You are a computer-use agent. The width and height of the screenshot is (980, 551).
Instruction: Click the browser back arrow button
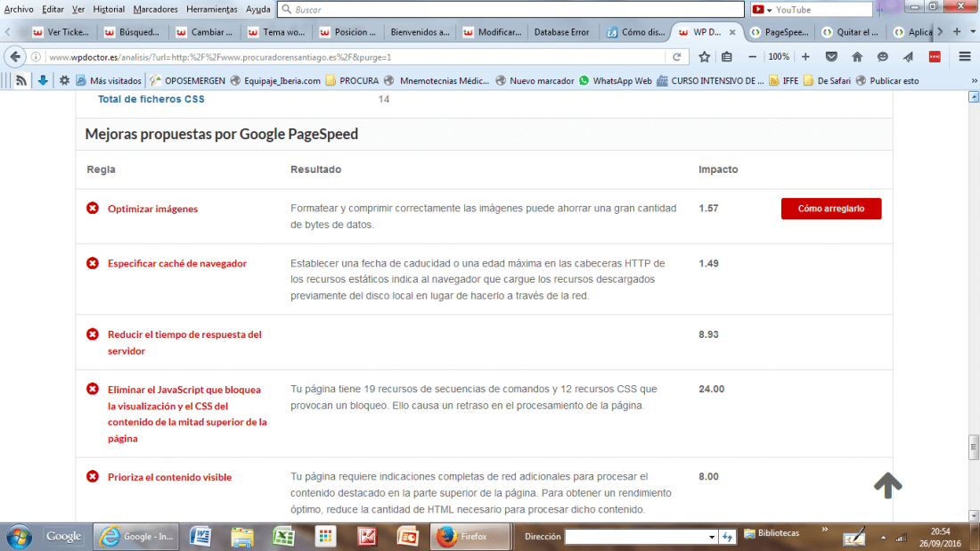[x=15, y=57]
